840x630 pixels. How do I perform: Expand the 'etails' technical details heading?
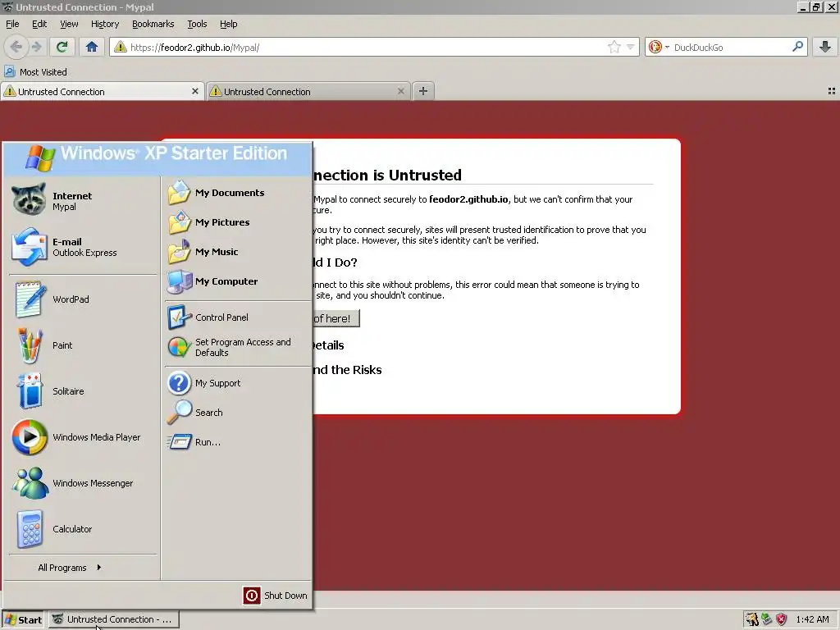click(328, 345)
